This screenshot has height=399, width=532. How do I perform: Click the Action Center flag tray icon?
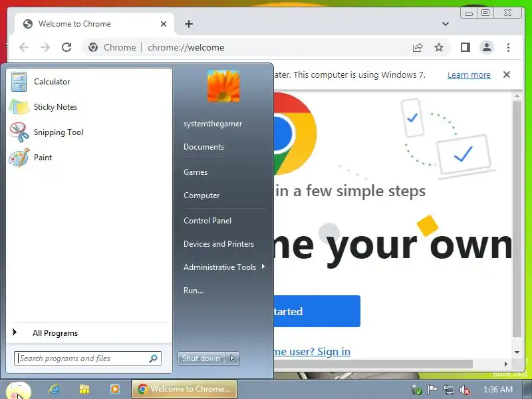pos(433,390)
